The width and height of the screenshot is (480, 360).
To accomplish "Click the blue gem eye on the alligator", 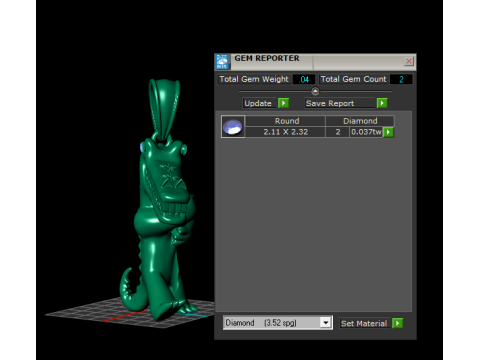I will point(142,147).
